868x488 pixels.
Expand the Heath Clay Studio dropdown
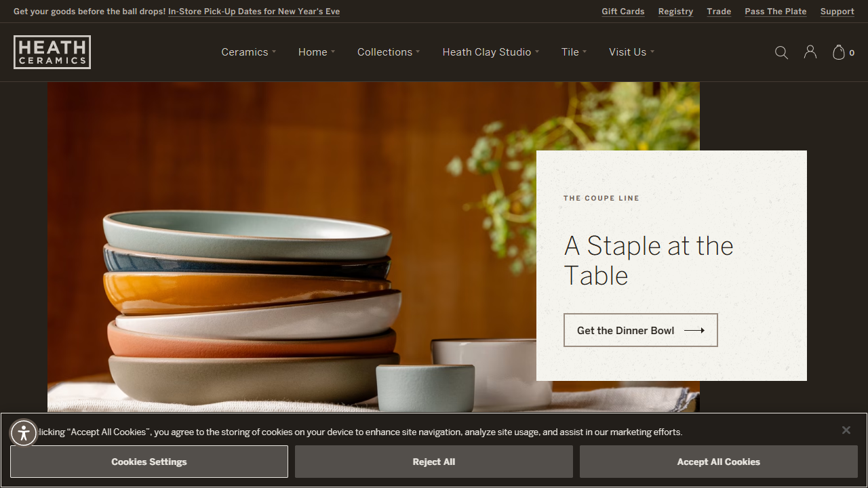491,52
